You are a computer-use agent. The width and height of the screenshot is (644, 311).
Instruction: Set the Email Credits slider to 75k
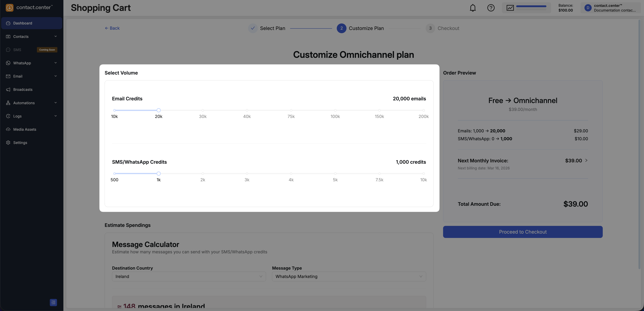[291, 110]
